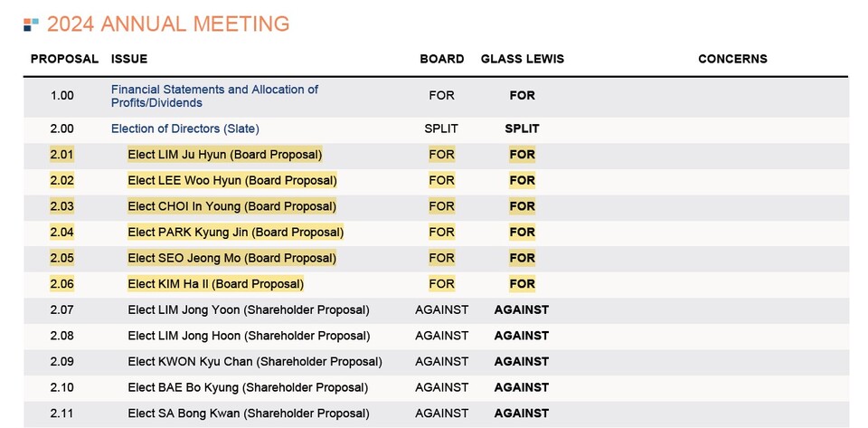The image size is (868, 428).
Task: Click the BOARD column header
Action: pos(442,59)
